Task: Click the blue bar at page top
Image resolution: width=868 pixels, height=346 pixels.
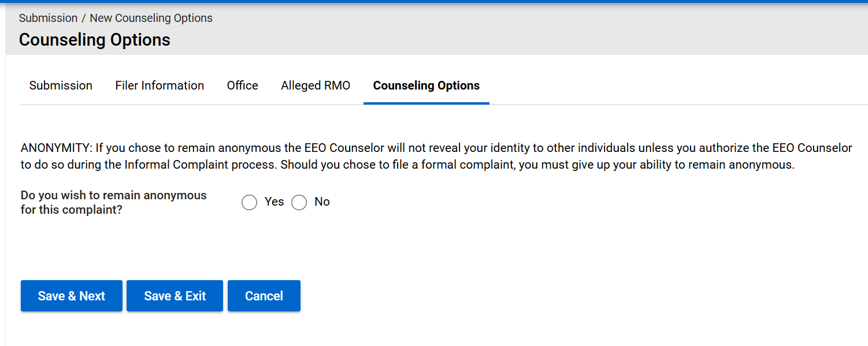Action: [x=433, y=1]
